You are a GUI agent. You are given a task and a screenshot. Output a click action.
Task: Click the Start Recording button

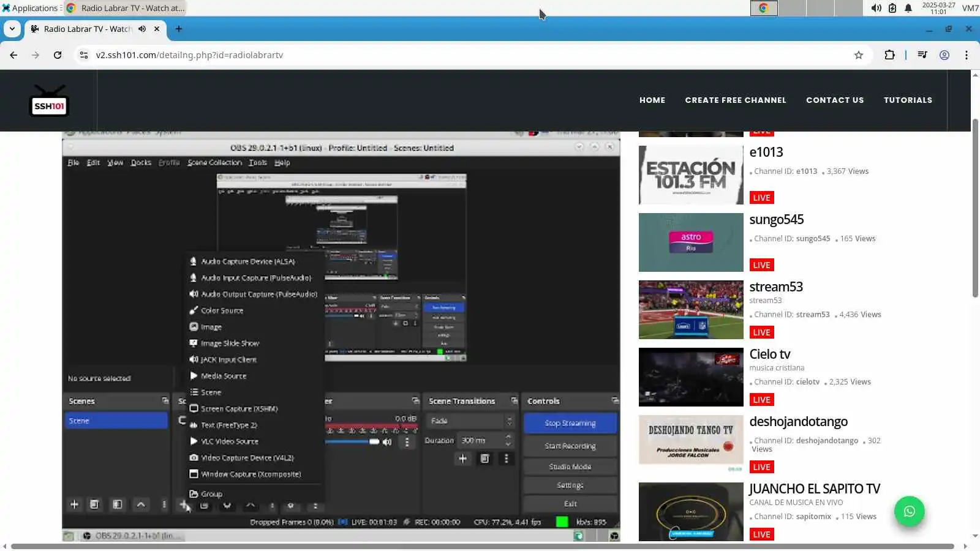click(x=570, y=446)
